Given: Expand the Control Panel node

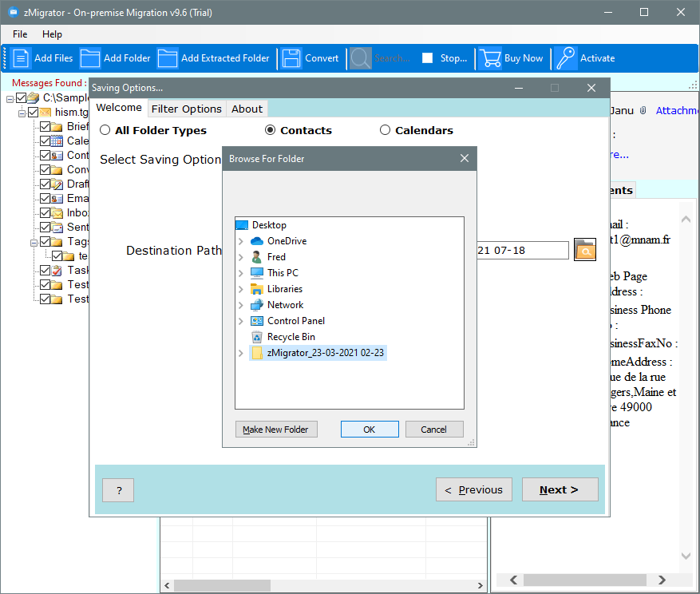Looking at the screenshot, I should [x=241, y=321].
